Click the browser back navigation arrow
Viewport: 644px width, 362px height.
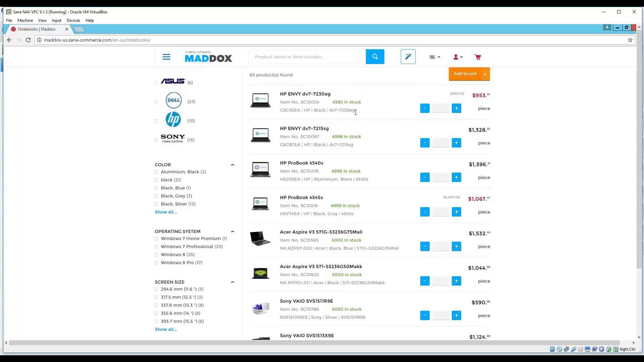click(x=9, y=40)
